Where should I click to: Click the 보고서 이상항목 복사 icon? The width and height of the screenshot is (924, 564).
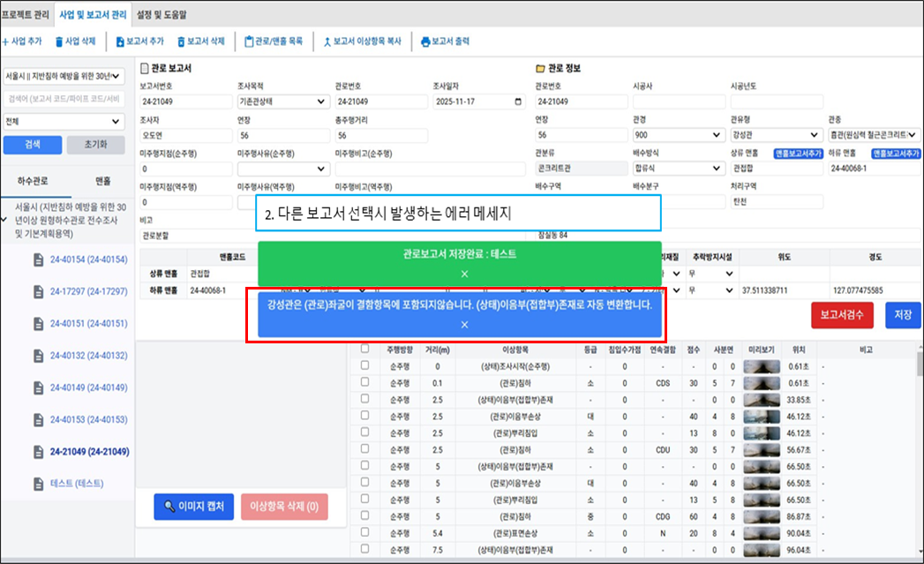[x=327, y=41]
